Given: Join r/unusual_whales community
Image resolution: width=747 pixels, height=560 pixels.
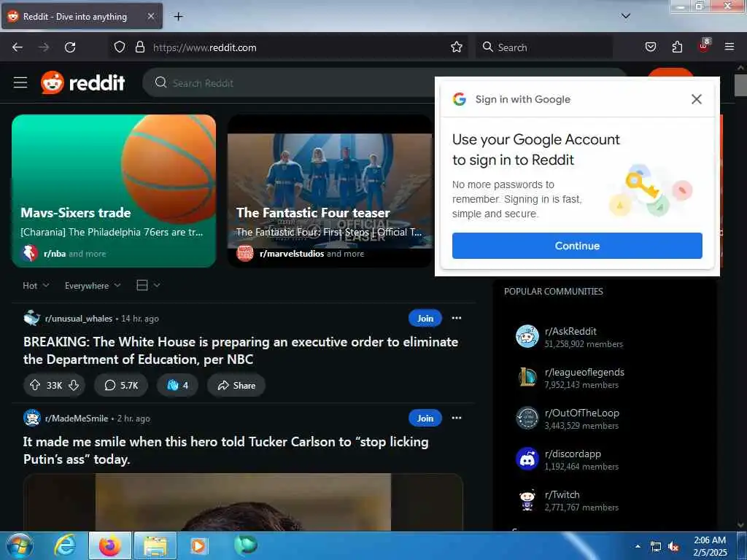Looking at the screenshot, I should tap(425, 318).
